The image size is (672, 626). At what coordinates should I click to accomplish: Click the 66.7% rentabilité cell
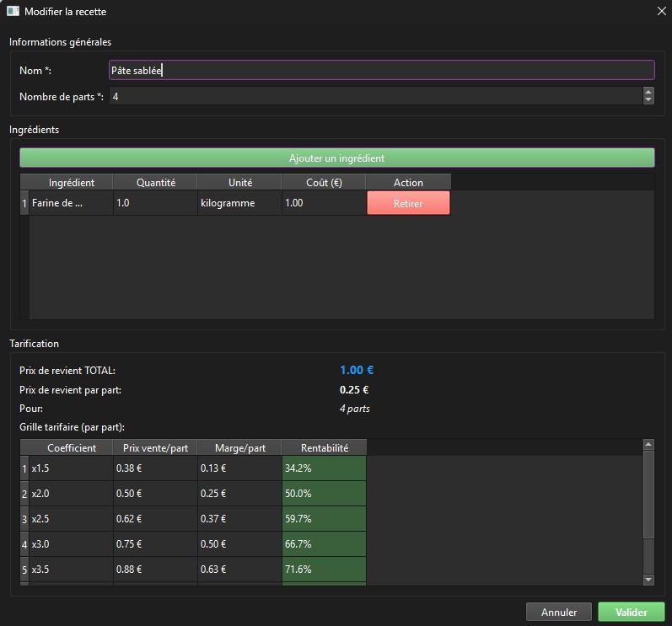coord(324,543)
